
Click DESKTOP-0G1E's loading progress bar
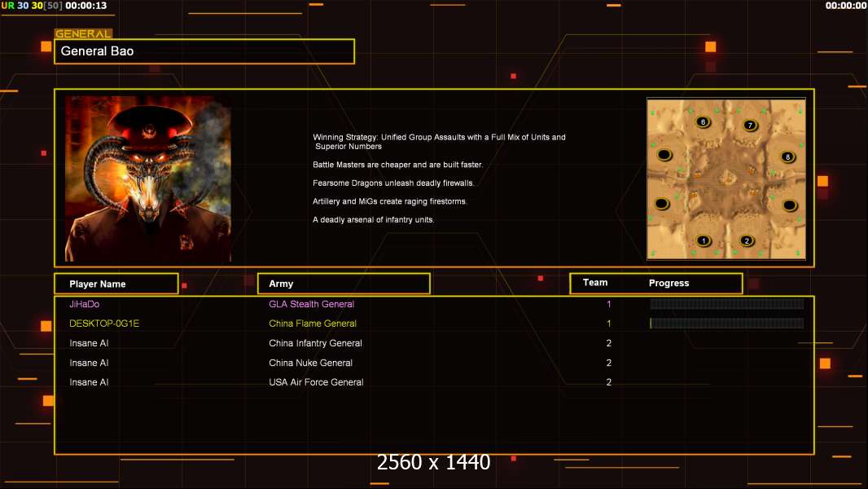coord(727,324)
